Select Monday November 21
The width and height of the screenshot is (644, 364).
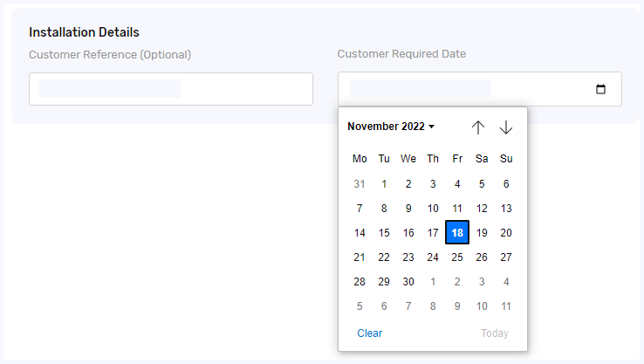[360, 258]
